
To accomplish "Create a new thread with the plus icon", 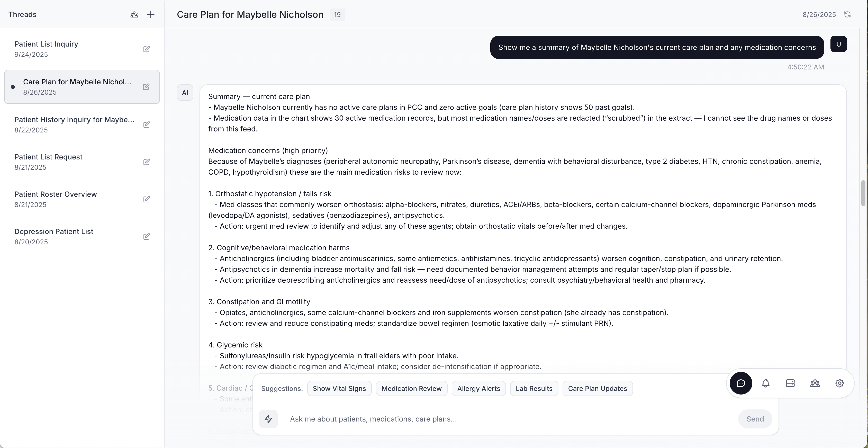I will (151, 14).
